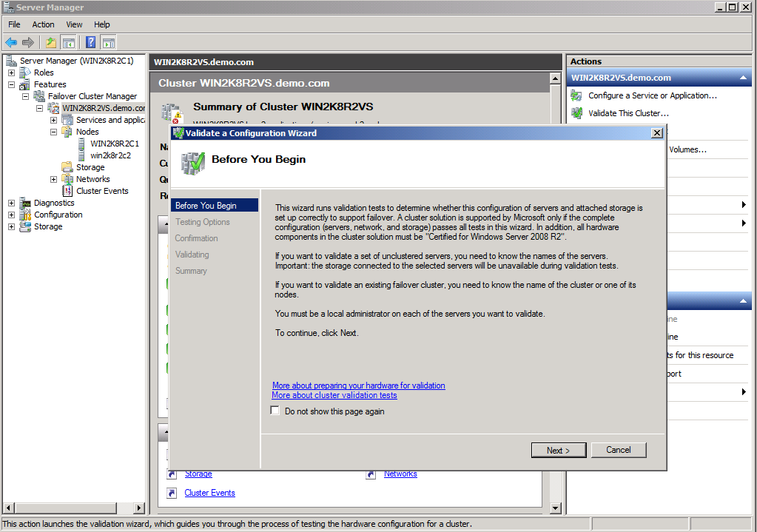Click the Back arrow toolbar icon
This screenshot has height=532, width=757.
pyautogui.click(x=11, y=42)
